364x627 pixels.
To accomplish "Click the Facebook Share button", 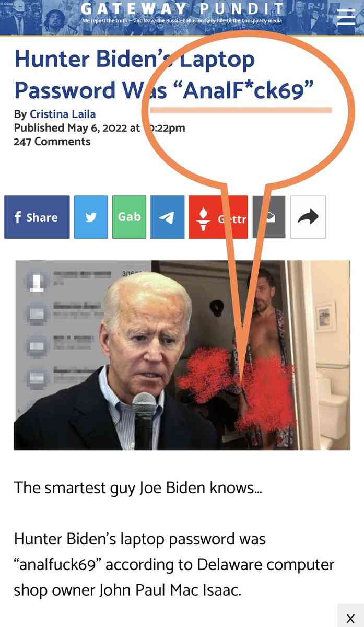I will click(37, 217).
